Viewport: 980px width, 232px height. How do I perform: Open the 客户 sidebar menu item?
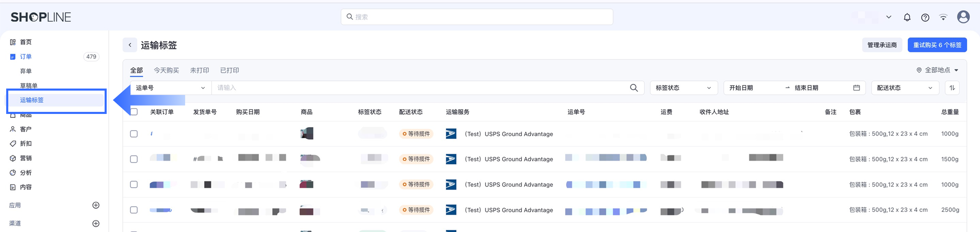pos(25,129)
